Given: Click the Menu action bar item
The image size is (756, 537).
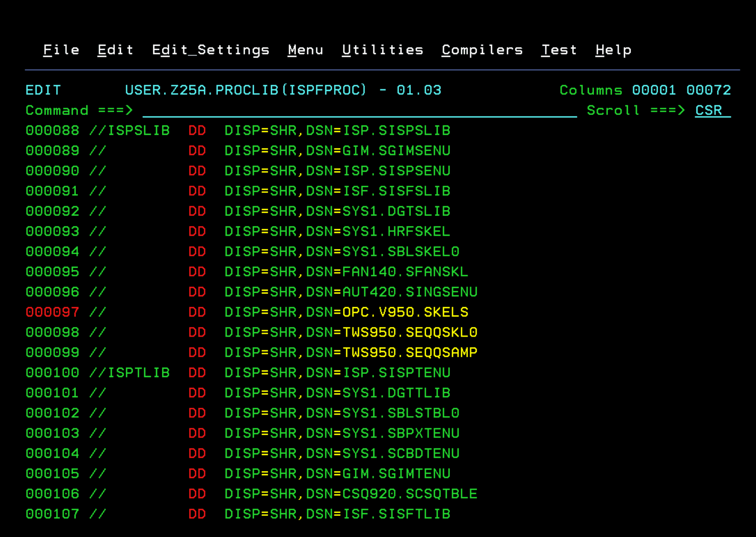Looking at the screenshot, I should pyautogui.click(x=306, y=50).
